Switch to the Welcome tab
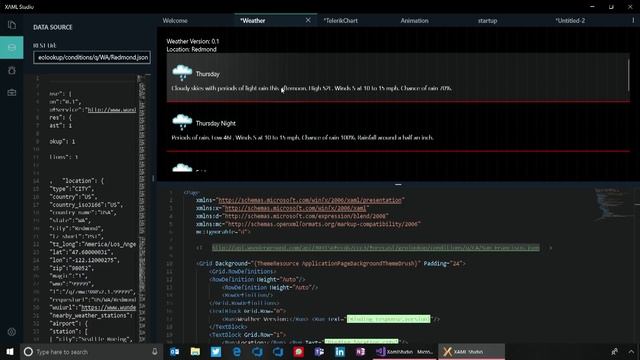 point(175,20)
